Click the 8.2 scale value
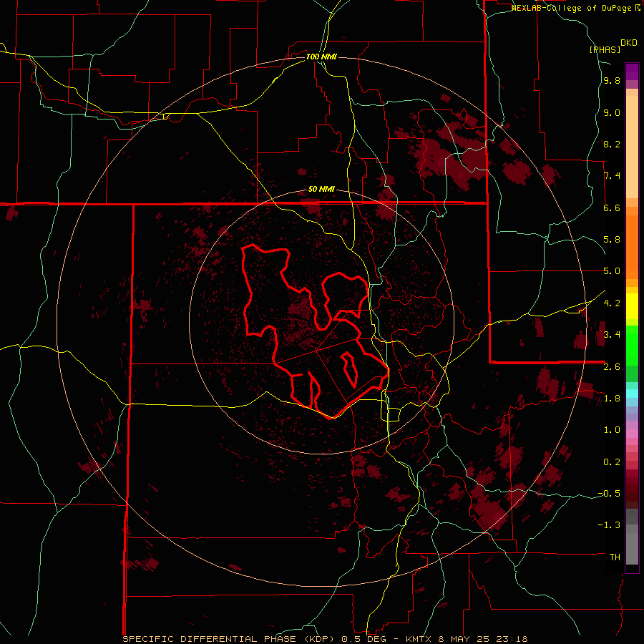 click(x=612, y=144)
